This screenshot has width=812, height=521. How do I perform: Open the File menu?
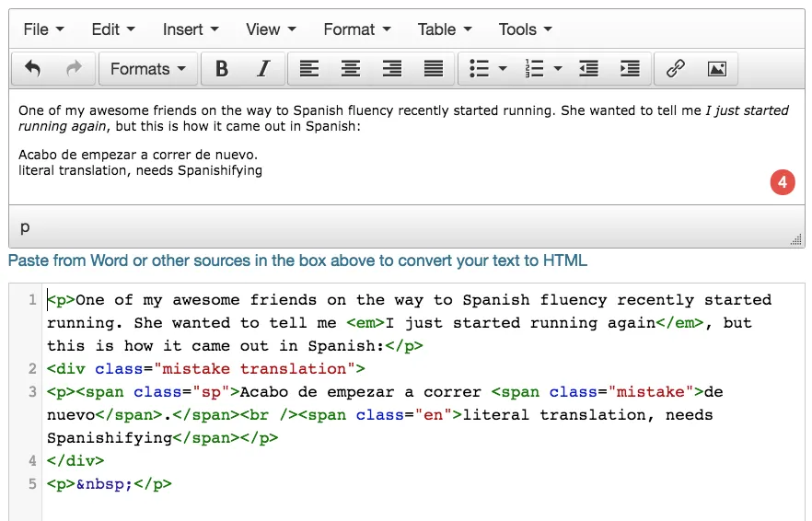coord(43,29)
